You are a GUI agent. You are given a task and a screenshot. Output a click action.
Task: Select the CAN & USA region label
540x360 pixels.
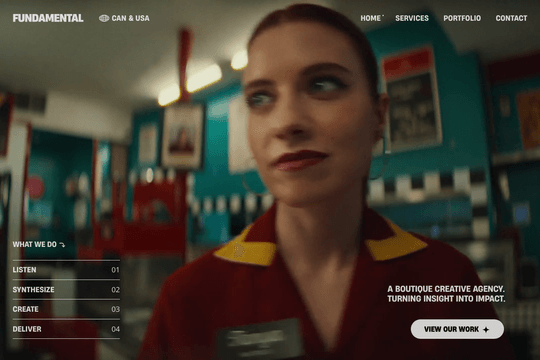(131, 18)
